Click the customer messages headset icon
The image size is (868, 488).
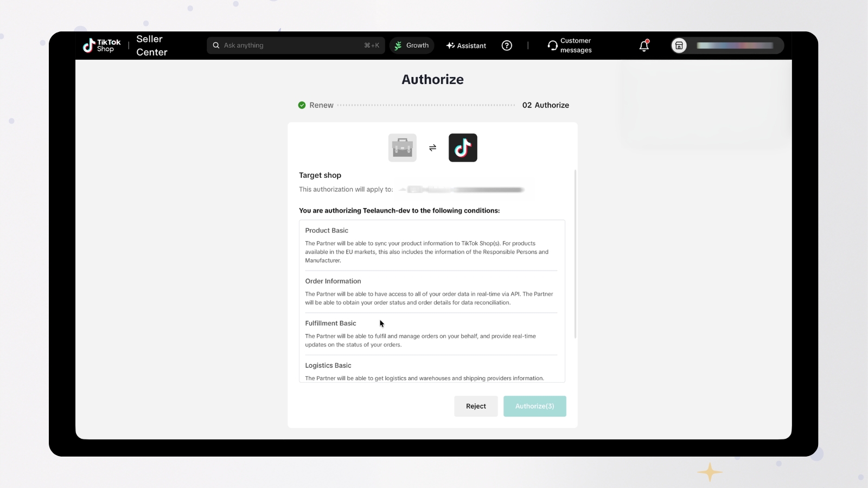(x=552, y=46)
